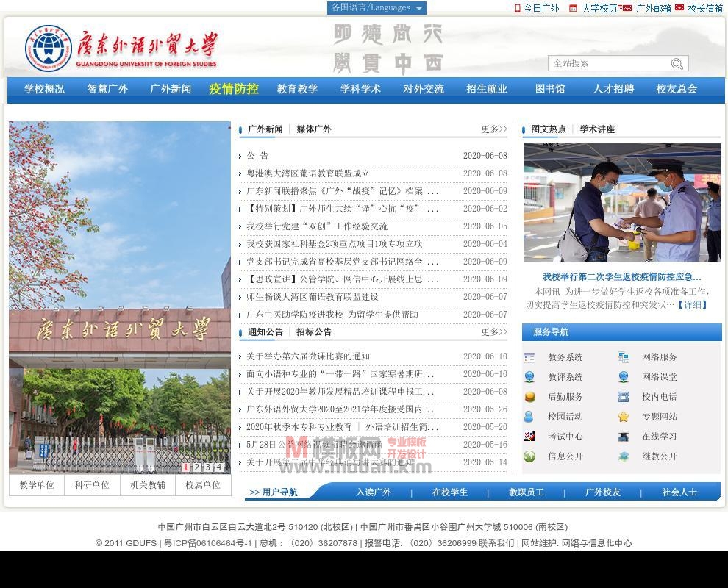Image resolution: width=728 pixels, height=588 pixels.
Task: Click the 校内电话 telephone icon
Action: click(x=624, y=397)
